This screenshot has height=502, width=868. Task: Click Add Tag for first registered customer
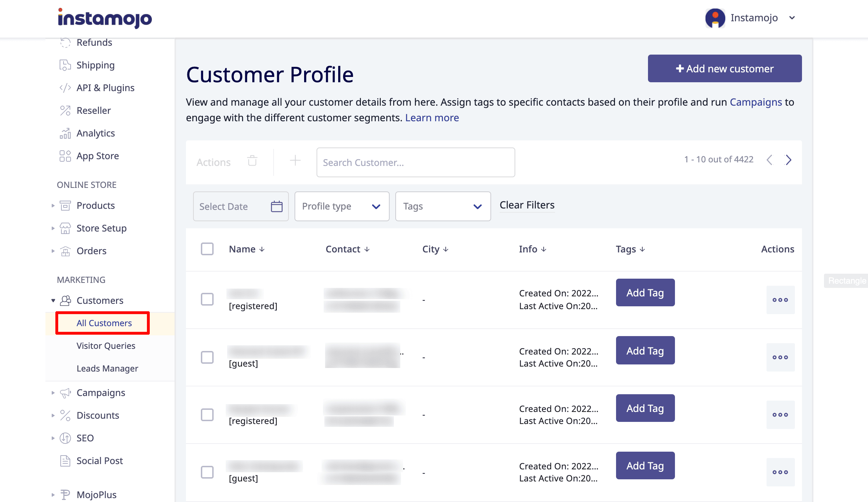645,292
